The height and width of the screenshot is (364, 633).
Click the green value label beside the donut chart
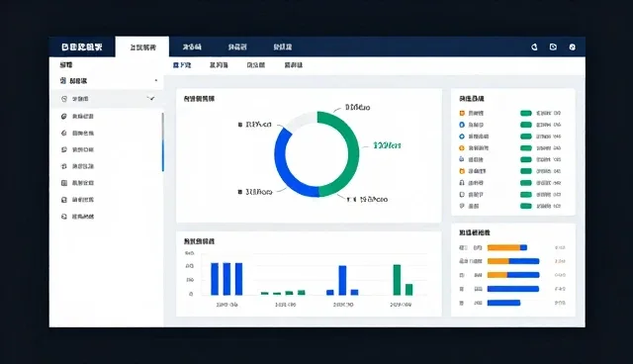pyautogui.click(x=387, y=145)
